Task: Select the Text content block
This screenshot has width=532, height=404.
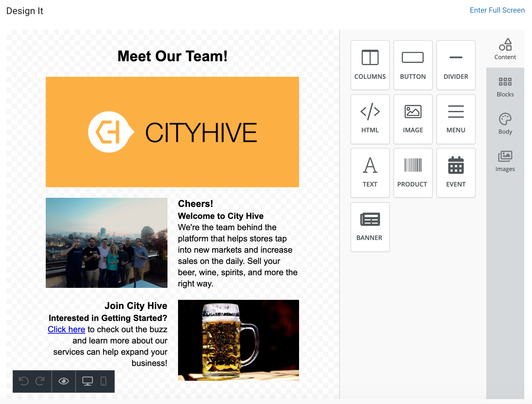Action: (370, 173)
